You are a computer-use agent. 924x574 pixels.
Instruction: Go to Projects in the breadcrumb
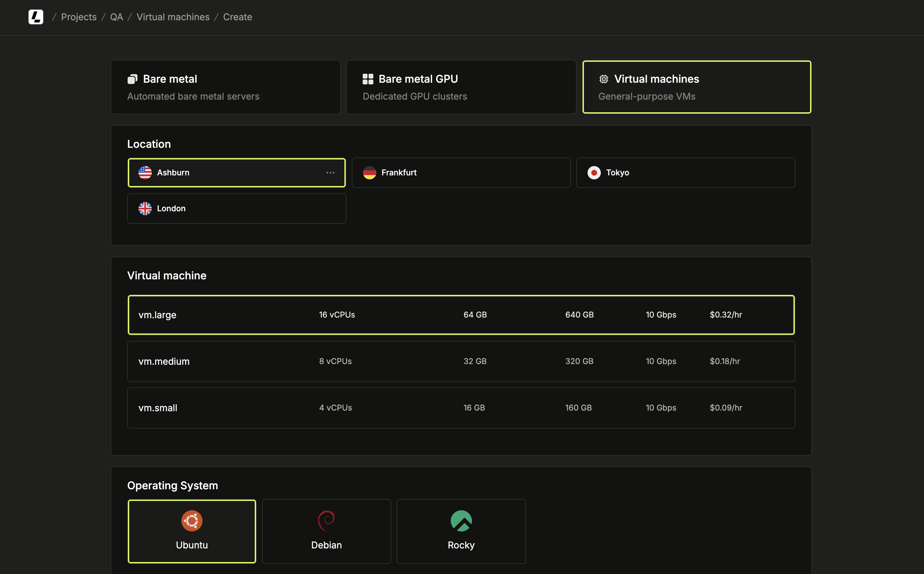tap(79, 17)
